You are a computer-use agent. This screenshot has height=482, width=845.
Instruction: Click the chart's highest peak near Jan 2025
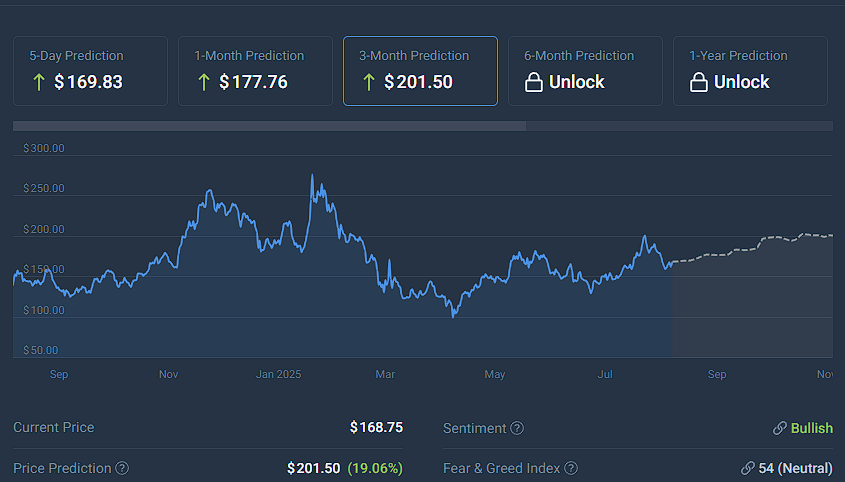(312, 177)
